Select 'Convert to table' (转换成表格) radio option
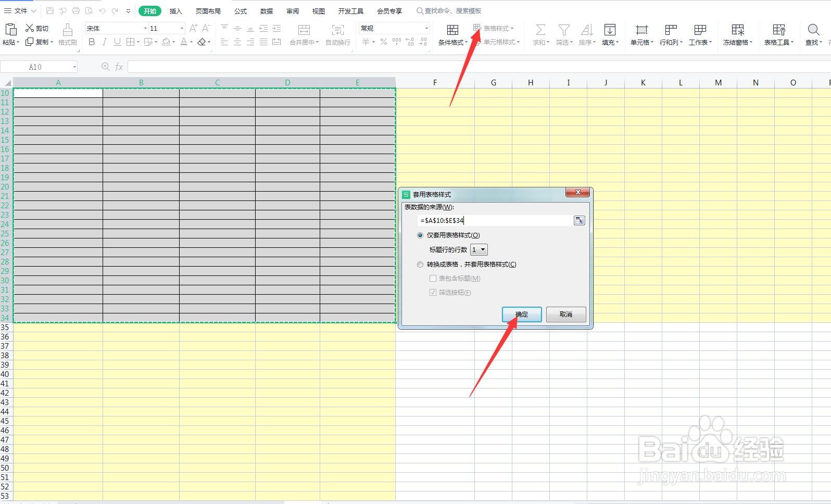 point(420,264)
